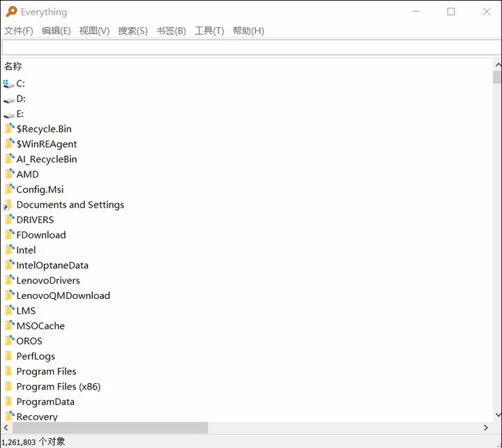The image size is (502, 448).
Task: Click the E: drive icon
Action: [x=8, y=115]
